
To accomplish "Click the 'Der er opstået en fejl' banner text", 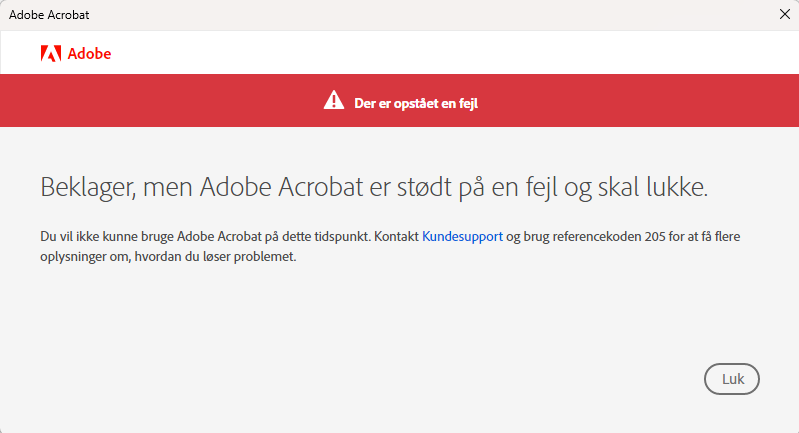I will (422, 101).
